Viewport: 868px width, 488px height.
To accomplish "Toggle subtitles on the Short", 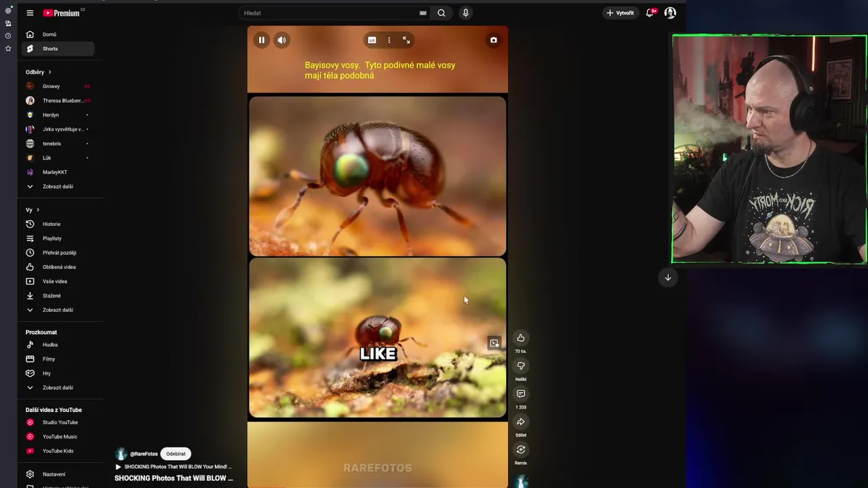I will coord(372,40).
